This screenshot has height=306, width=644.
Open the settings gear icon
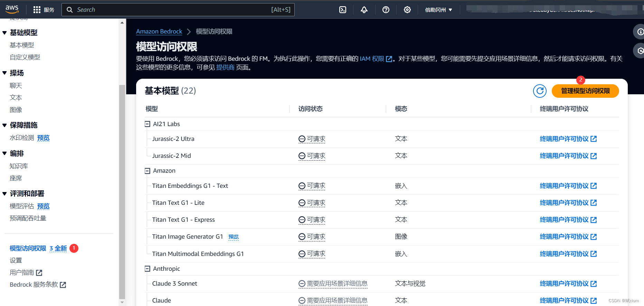pos(407,10)
